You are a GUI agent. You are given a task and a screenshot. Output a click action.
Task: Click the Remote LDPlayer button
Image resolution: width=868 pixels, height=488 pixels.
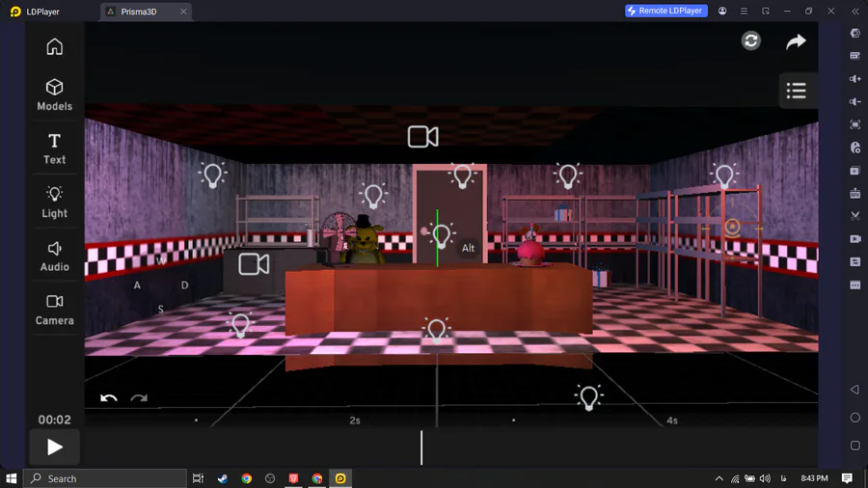click(665, 11)
